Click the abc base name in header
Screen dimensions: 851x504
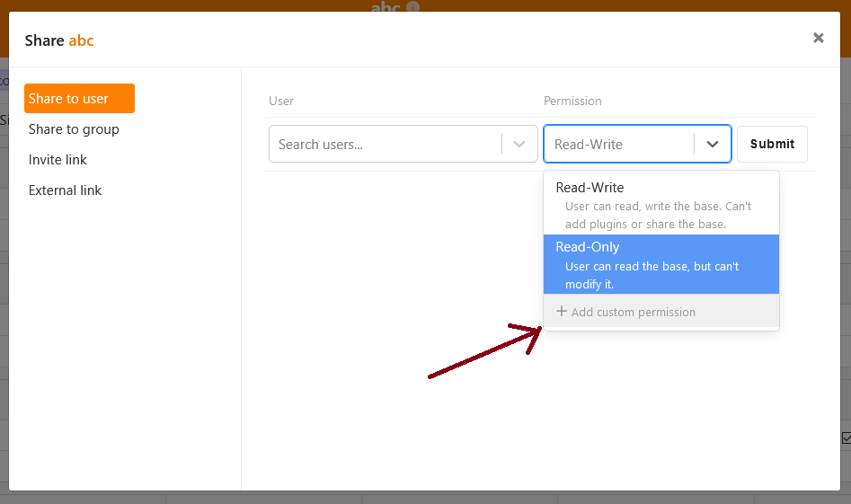click(x=386, y=7)
